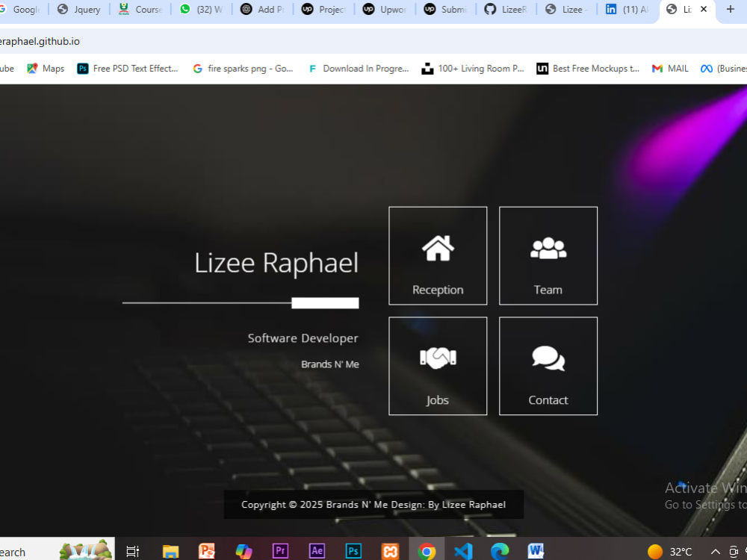The height and width of the screenshot is (560, 747).
Task: Launch Photoshop from the taskbar
Action: [x=353, y=551]
